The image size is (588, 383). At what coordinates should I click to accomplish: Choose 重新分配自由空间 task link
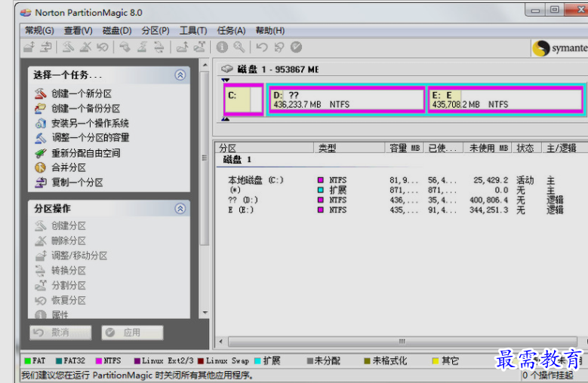point(86,153)
